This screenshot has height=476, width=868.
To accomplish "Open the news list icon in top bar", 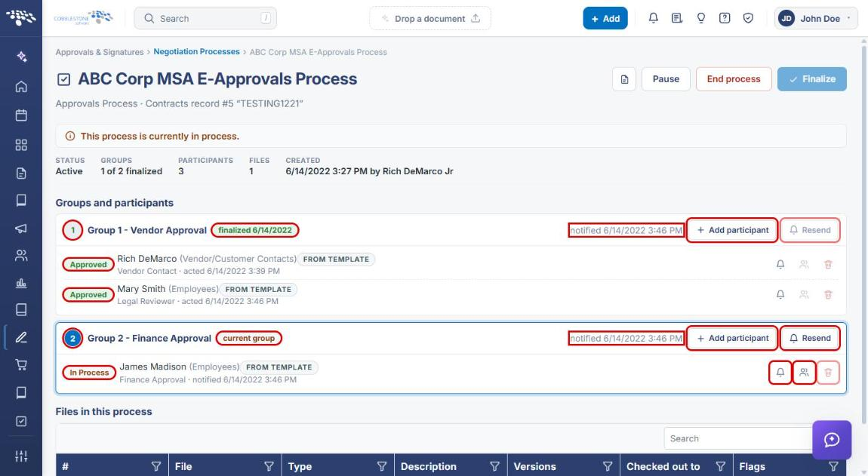I will coord(676,18).
